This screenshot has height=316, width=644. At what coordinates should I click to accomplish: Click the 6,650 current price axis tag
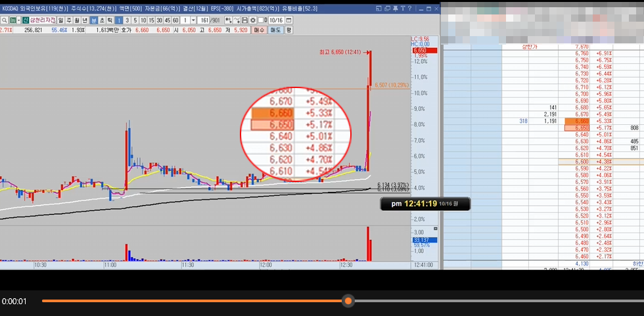425,51
